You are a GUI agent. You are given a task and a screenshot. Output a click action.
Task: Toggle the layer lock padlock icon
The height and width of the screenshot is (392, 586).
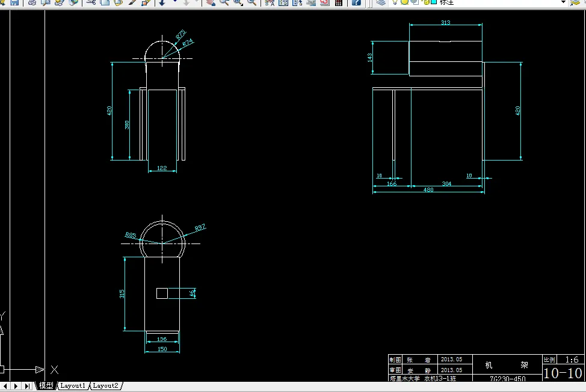[x=426, y=2]
